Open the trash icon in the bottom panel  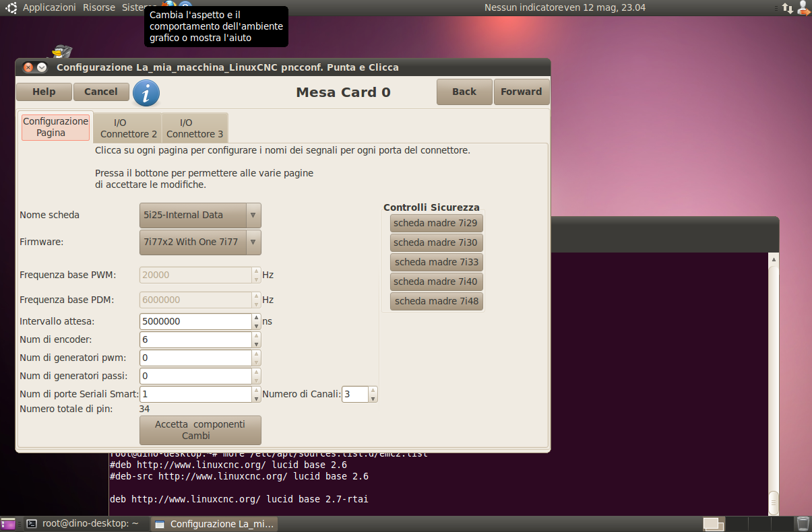pyautogui.click(x=803, y=523)
